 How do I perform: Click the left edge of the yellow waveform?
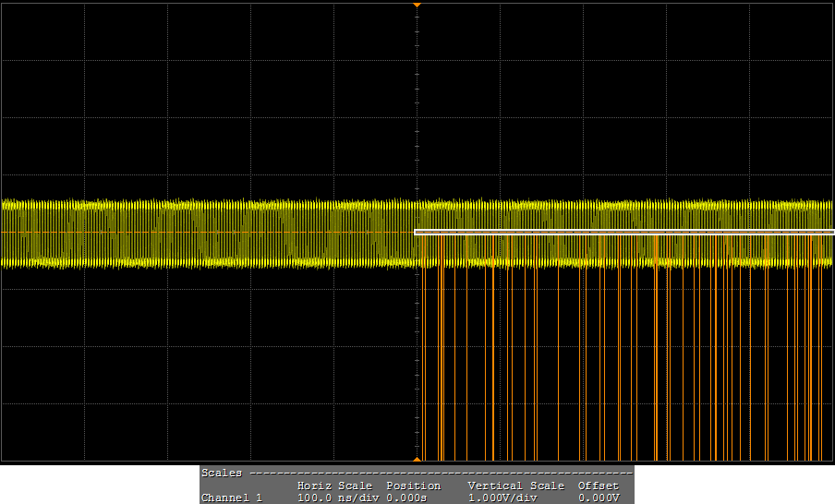pyautogui.click(x=5, y=233)
